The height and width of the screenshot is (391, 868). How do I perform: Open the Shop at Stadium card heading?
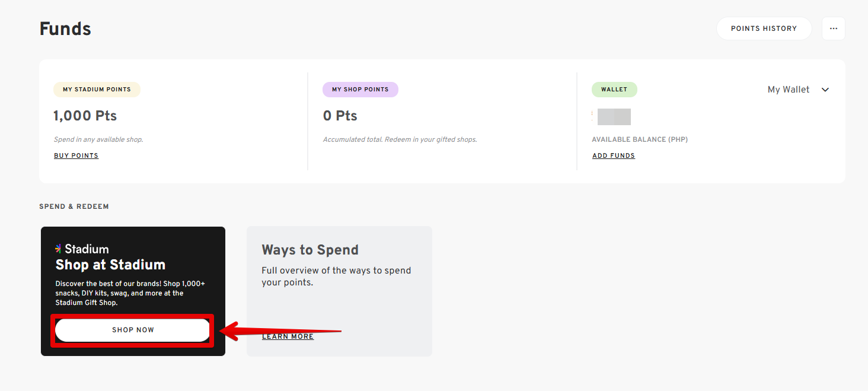(110, 265)
